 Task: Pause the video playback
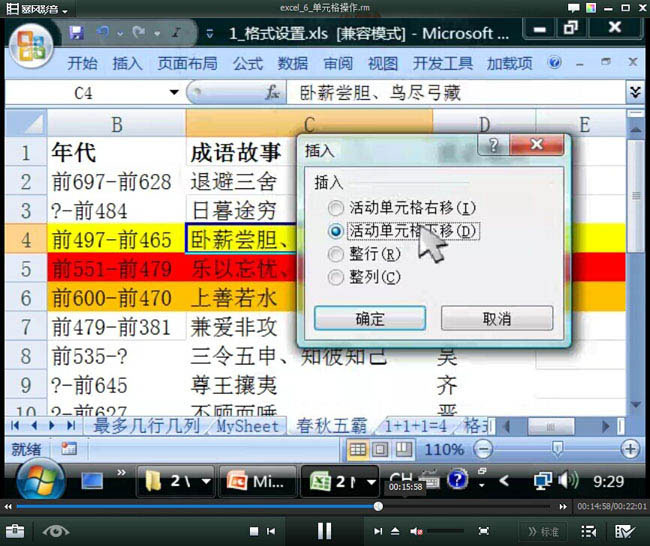pos(324,531)
